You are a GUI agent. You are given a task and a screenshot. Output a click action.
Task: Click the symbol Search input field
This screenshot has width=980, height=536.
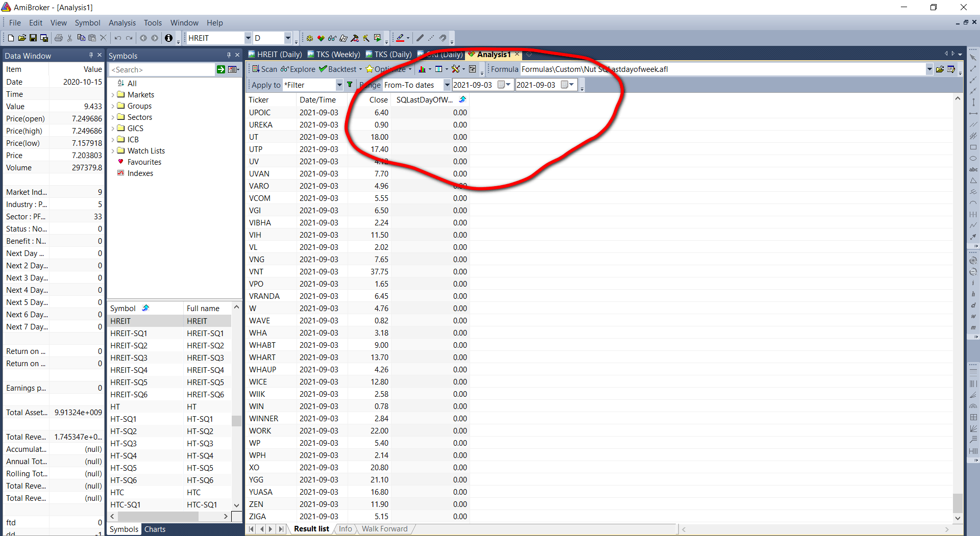click(x=162, y=69)
